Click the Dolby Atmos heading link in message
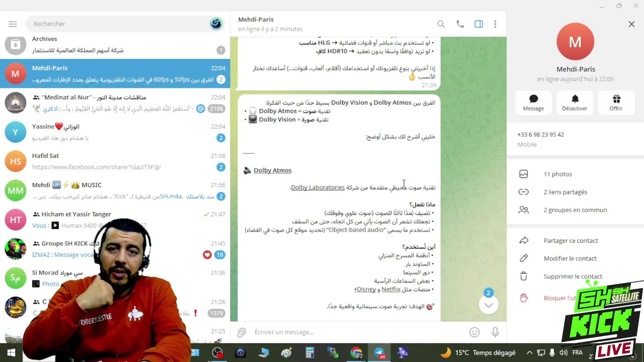 272,170
